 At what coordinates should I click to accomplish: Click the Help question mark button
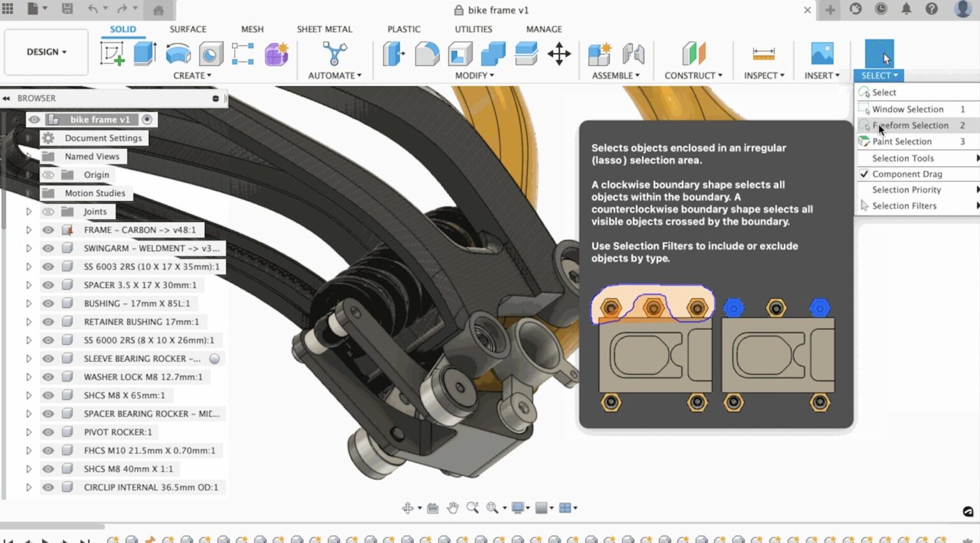coord(932,10)
